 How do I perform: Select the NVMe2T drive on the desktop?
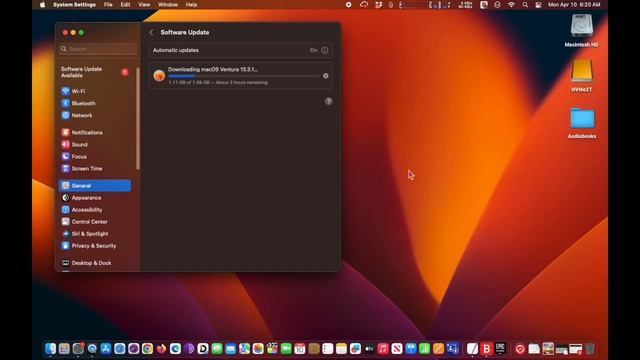[x=582, y=76]
